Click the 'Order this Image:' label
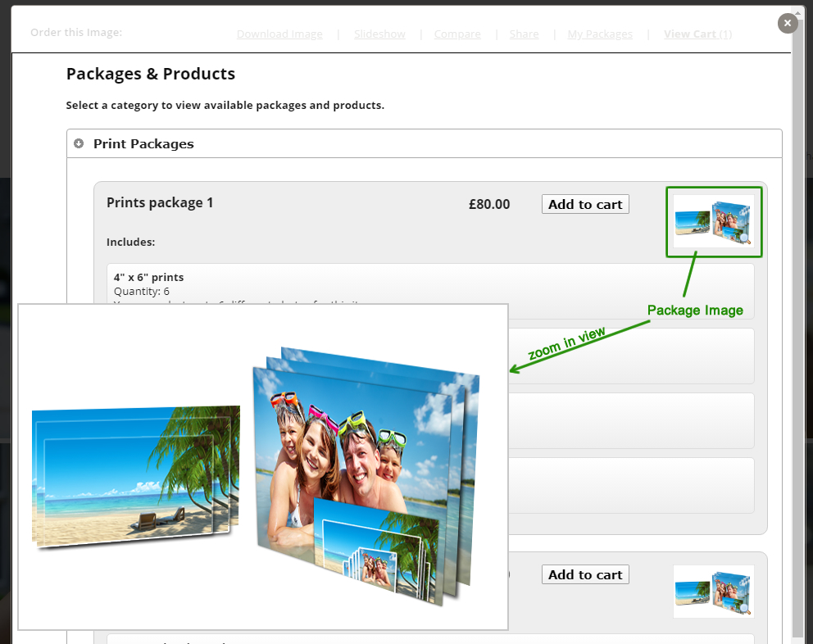This screenshot has height=644, width=813. click(x=76, y=33)
